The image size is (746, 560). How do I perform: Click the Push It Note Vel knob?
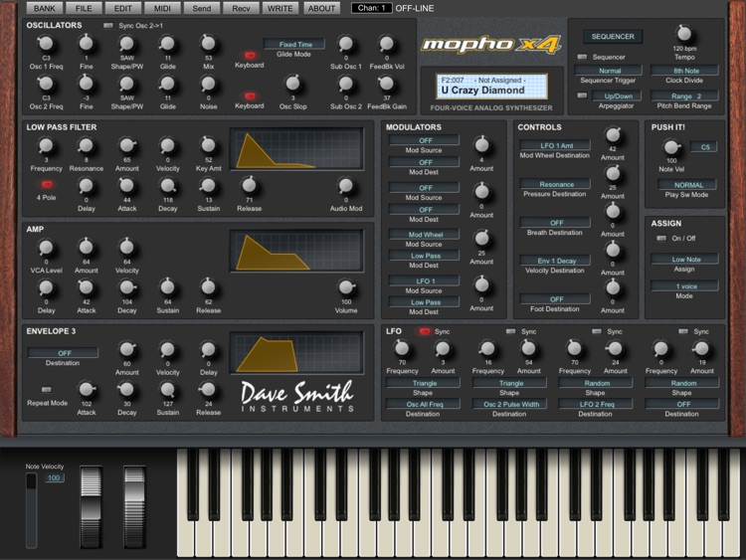tap(671, 147)
